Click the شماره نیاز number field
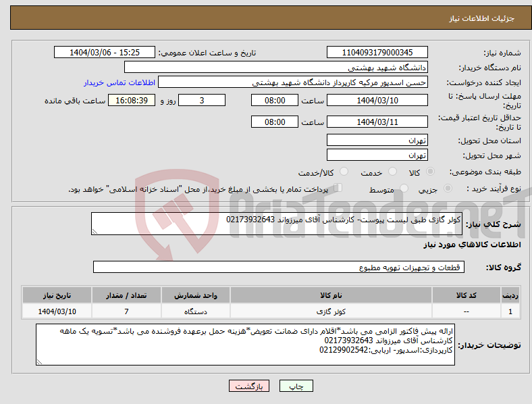 tap(377, 52)
